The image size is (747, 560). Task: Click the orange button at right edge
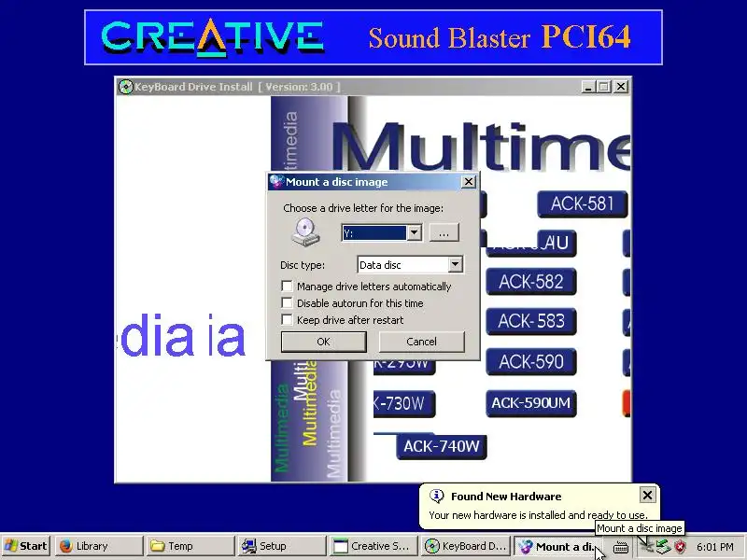coord(627,403)
